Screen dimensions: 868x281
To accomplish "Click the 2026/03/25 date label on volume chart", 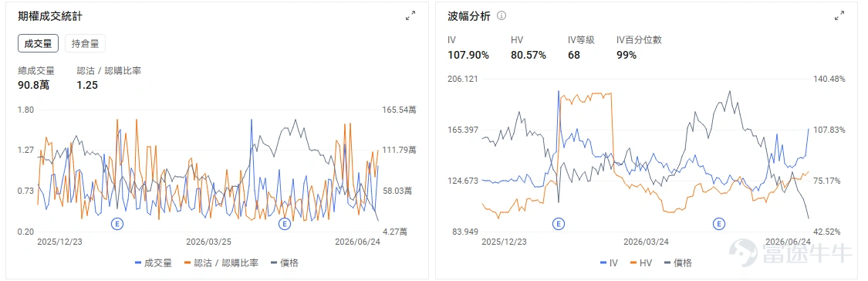I will click(x=208, y=242).
